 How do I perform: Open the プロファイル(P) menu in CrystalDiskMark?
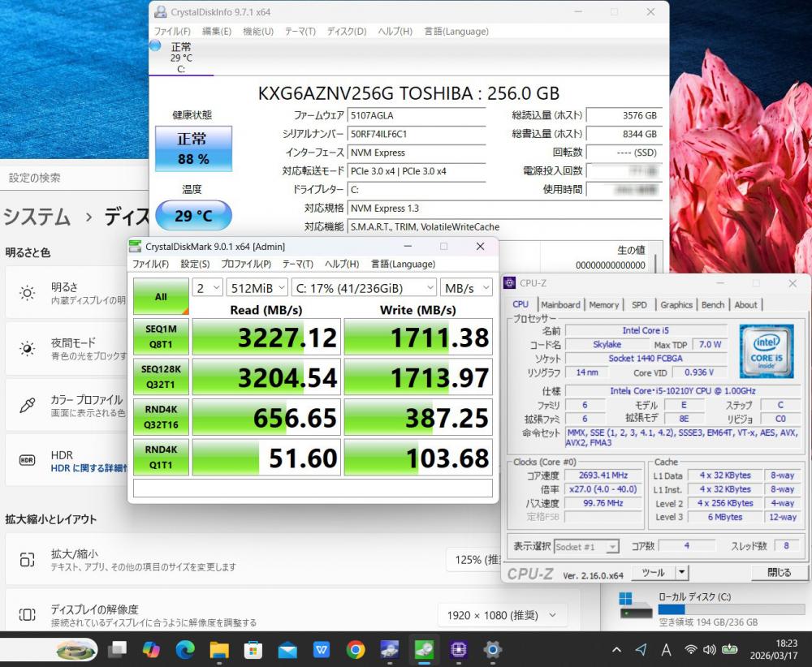(x=246, y=264)
